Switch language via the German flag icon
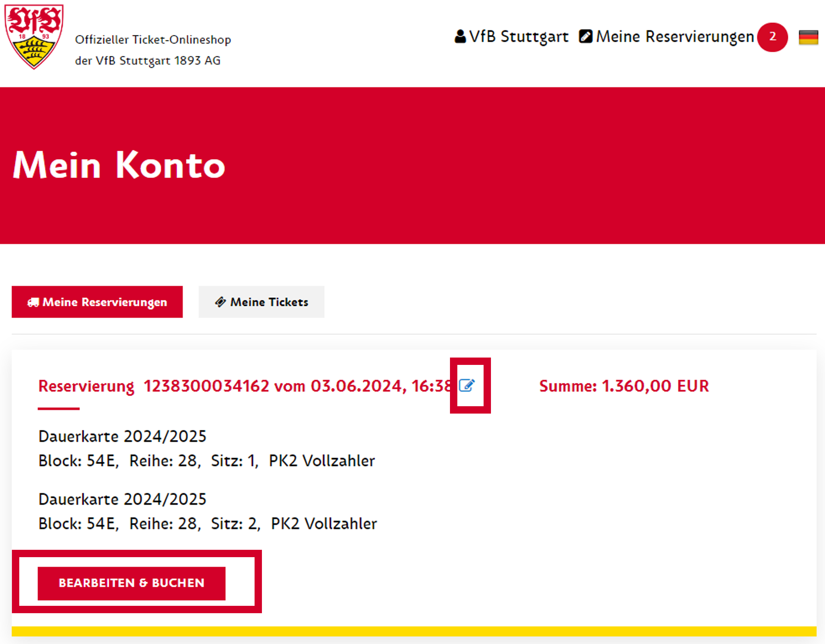 tap(808, 37)
